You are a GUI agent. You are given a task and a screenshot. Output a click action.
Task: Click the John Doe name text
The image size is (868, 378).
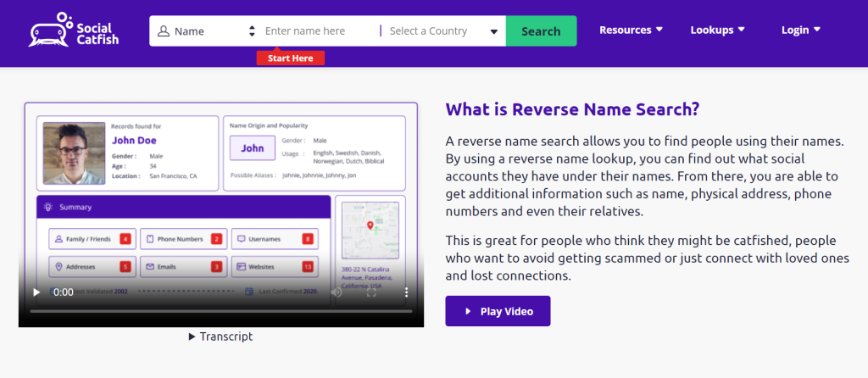[x=134, y=141]
